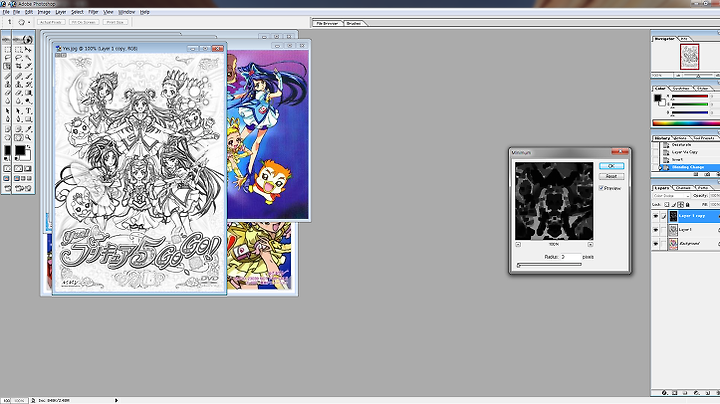Hide the Layer 1 copy layer
The height and width of the screenshot is (404, 720).
pos(656,216)
